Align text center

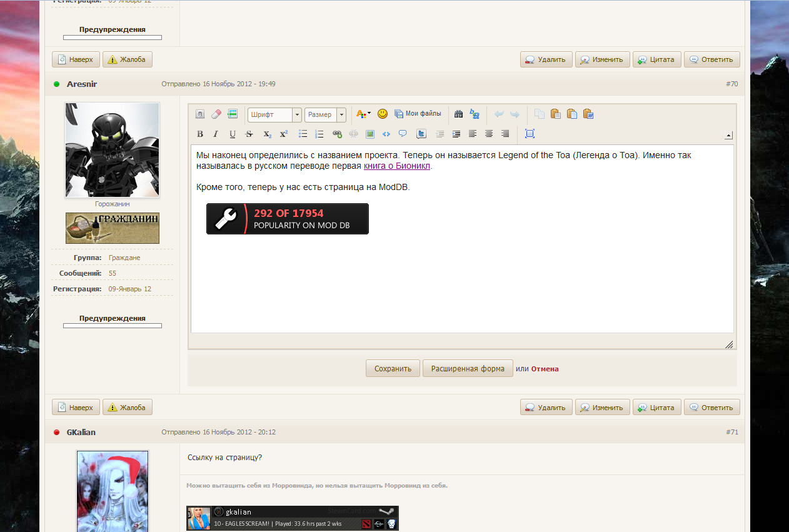coord(489,134)
